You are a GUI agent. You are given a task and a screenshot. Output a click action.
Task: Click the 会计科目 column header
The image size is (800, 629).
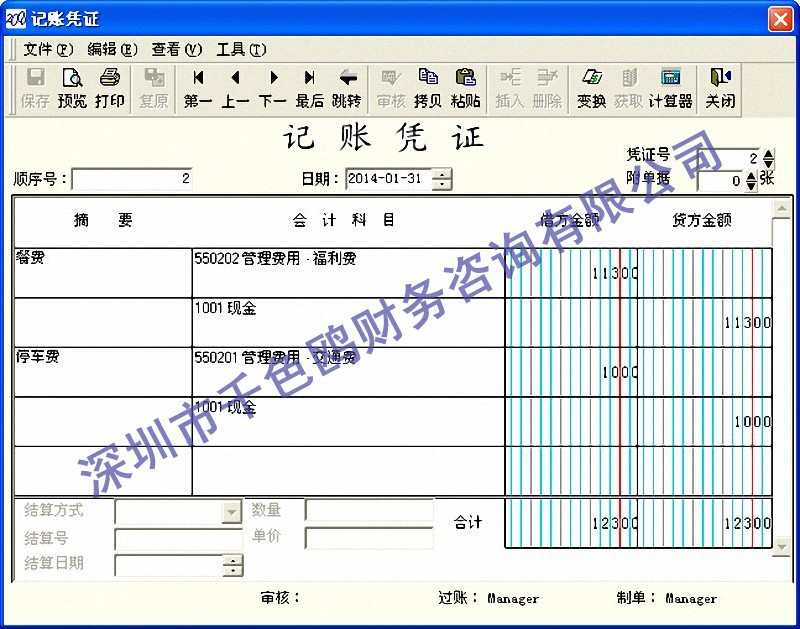(343, 220)
